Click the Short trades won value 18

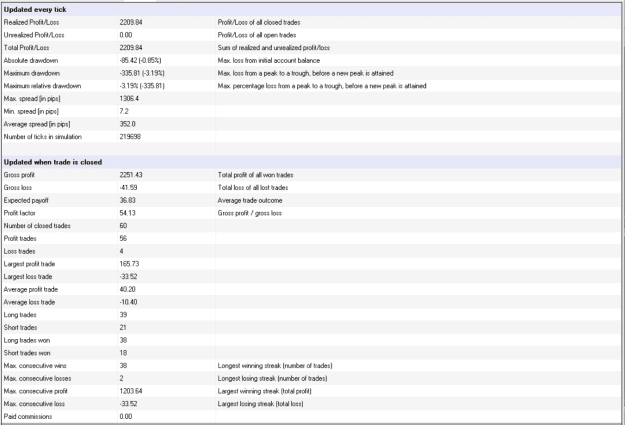click(123, 354)
